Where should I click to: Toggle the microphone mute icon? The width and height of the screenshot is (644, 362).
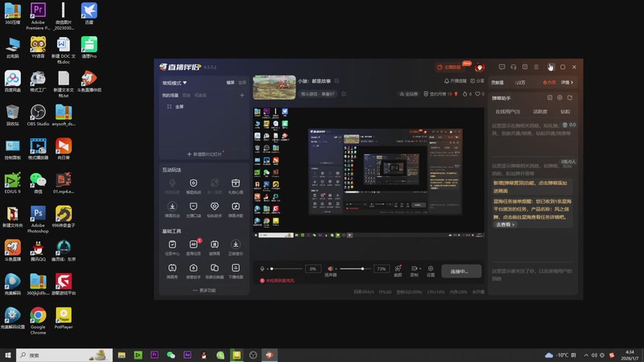click(262, 269)
